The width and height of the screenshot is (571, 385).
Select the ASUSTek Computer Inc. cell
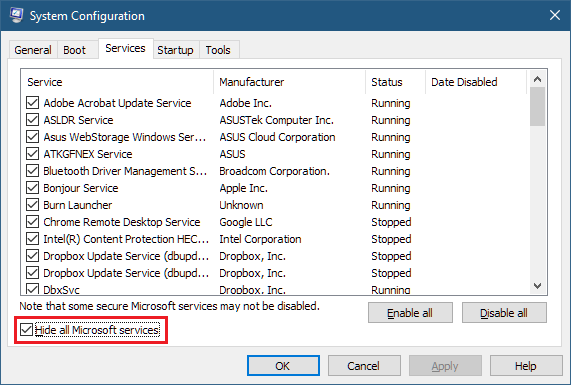pos(276,120)
